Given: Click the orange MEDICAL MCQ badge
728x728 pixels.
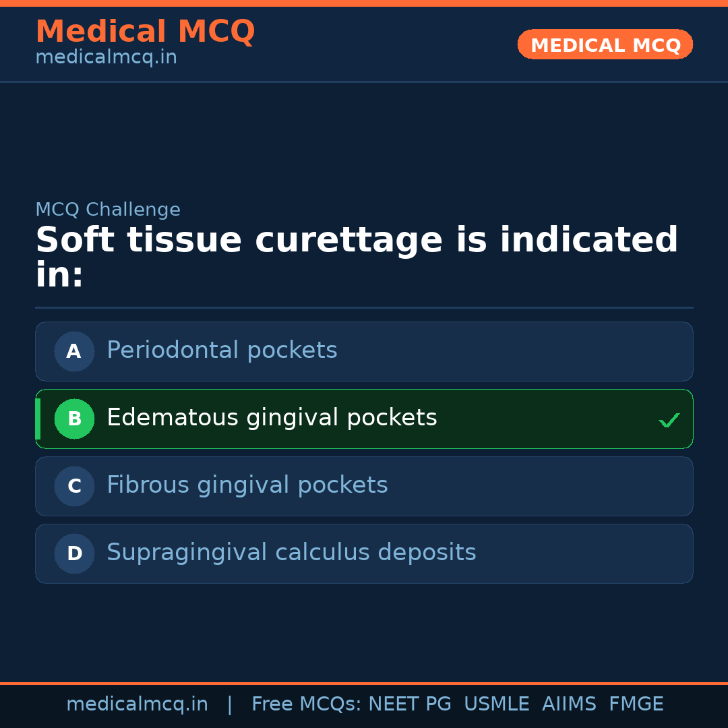Looking at the screenshot, I should [x=605, y=44].
